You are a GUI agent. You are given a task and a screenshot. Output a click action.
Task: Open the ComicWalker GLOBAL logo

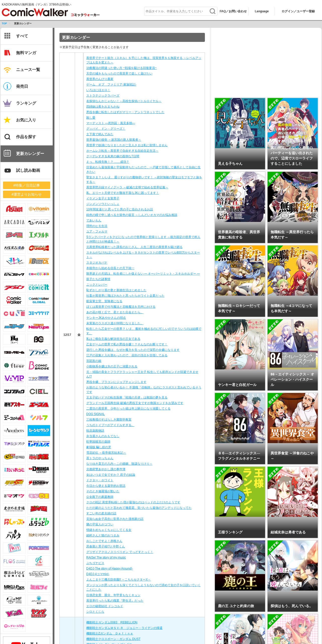coord(39,300)
